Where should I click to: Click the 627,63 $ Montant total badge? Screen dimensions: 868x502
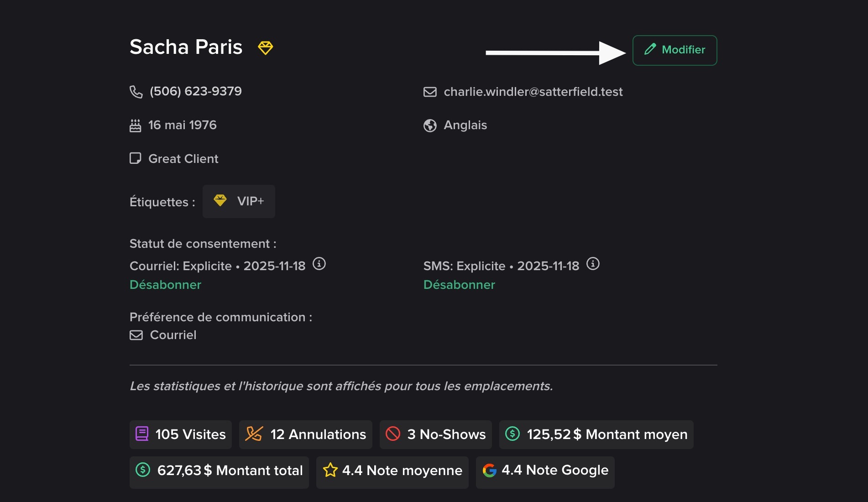219,471
